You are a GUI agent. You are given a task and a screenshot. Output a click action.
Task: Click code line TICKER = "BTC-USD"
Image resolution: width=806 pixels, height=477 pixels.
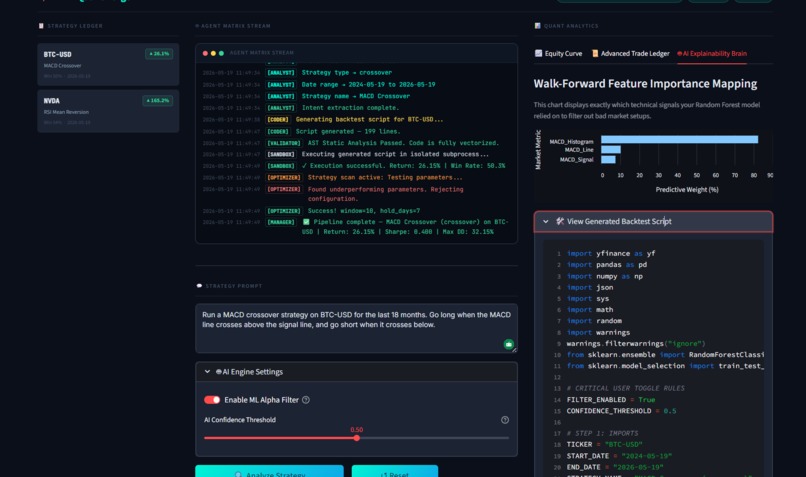[x=604, y=444]
